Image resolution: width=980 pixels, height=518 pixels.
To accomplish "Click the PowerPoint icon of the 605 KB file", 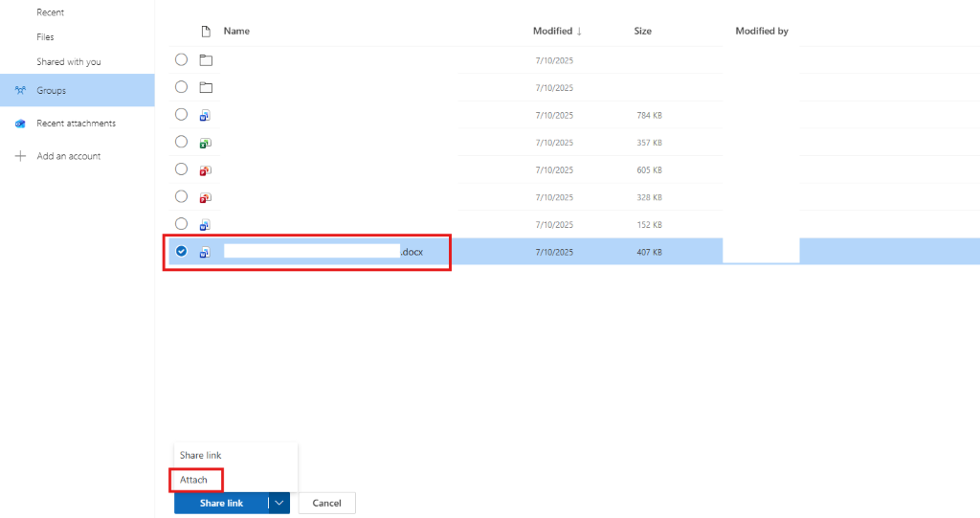I will click(205, 170).
